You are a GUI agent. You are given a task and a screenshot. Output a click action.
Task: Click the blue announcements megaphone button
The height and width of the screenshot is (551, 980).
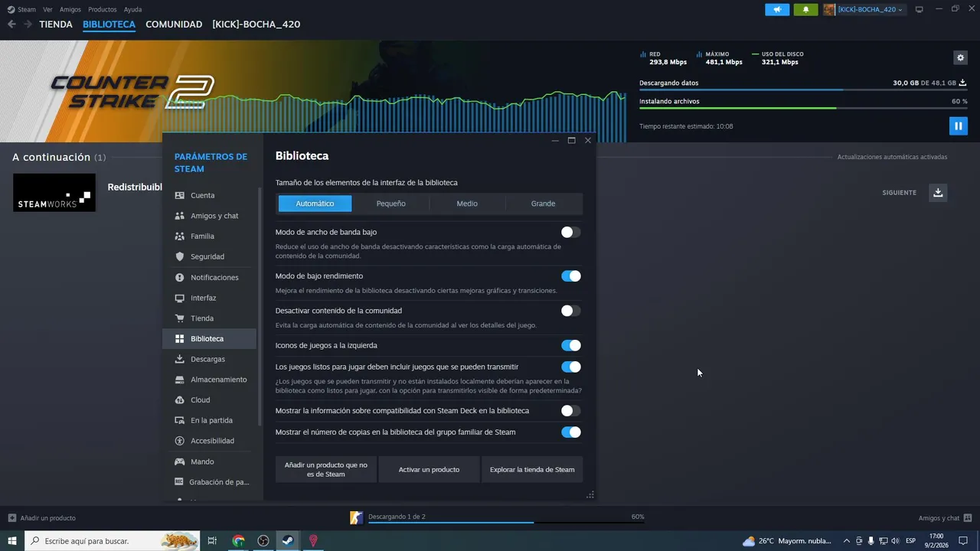(777, 9)
